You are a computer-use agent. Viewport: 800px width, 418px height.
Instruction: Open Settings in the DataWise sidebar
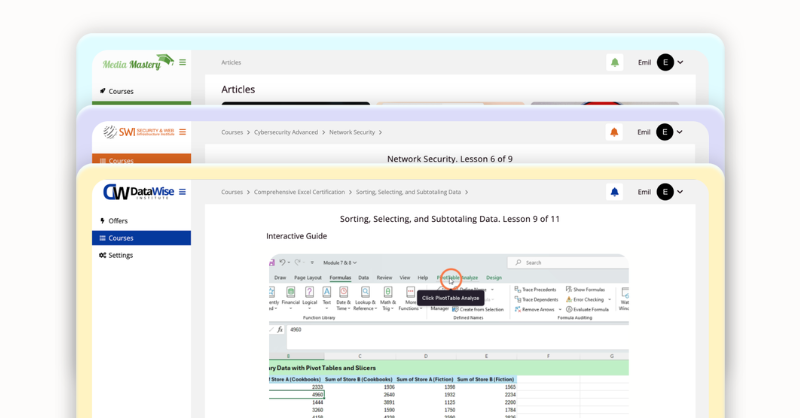click(x=120, y=255)
